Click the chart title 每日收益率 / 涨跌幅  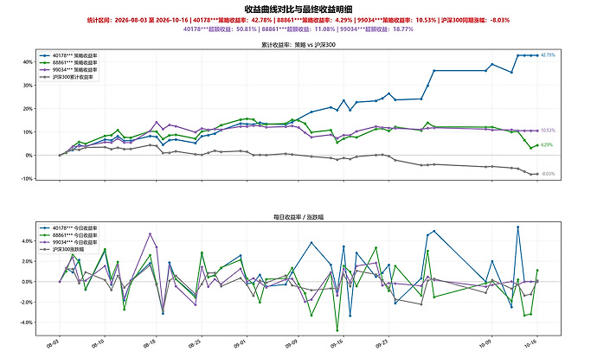click(298, 217)
